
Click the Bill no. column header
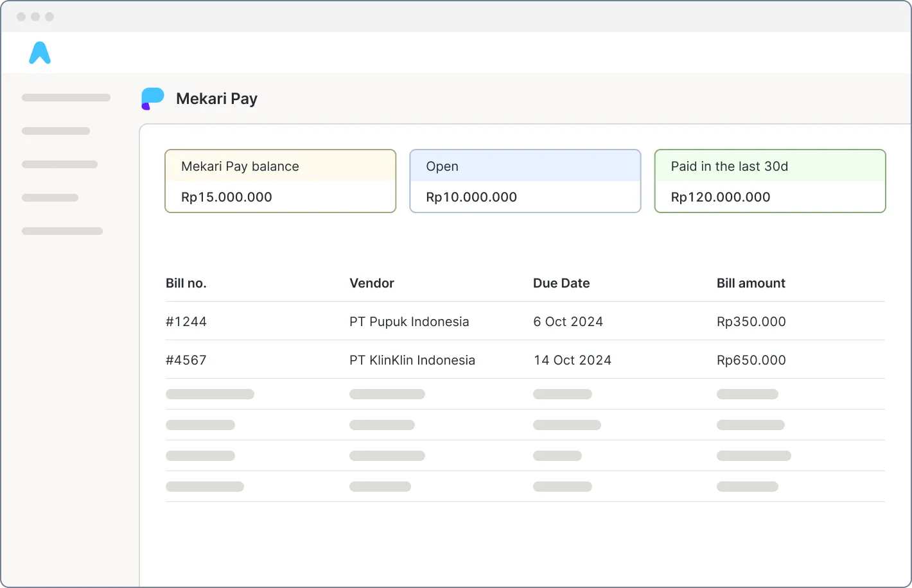(x=186, y=283)
